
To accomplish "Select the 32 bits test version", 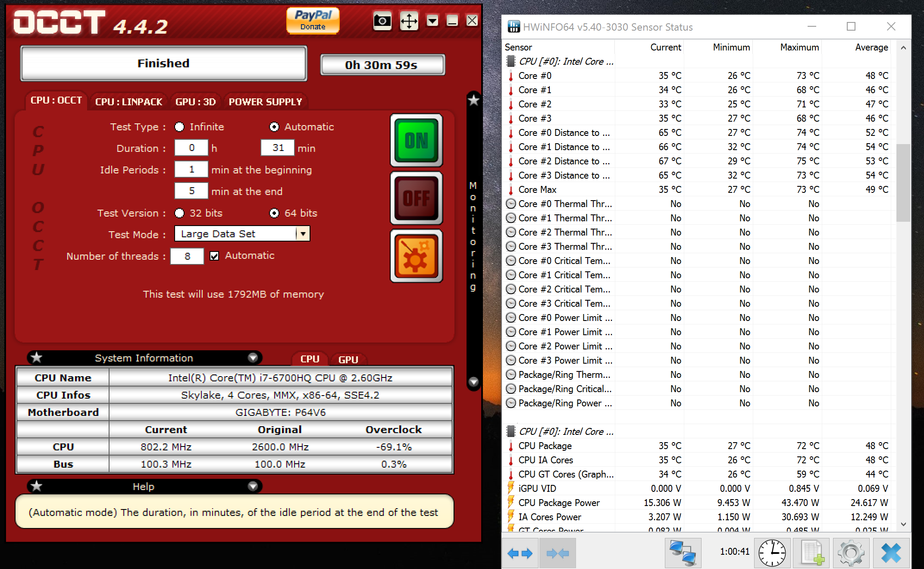I will pyautogui.click(x=179, y=213).
